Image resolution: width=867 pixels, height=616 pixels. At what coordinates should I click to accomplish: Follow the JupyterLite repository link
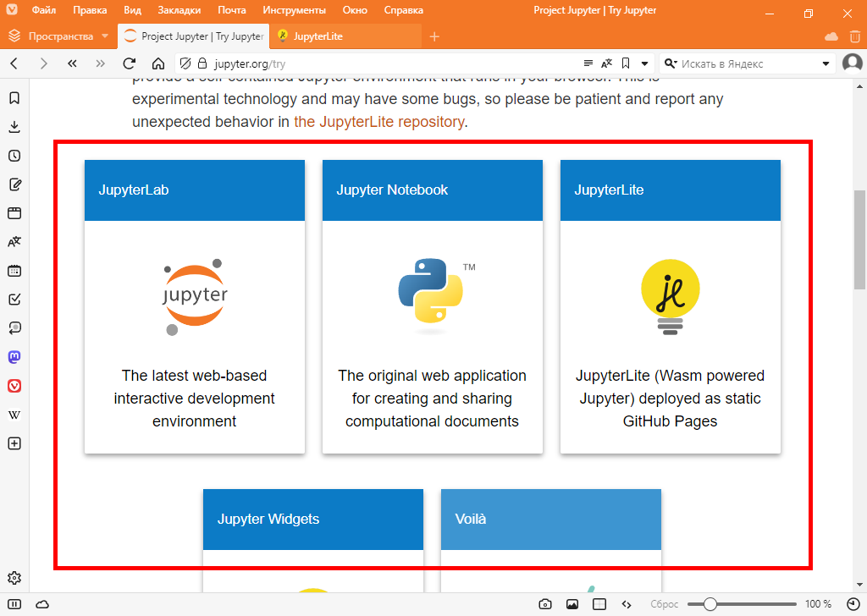379,121
